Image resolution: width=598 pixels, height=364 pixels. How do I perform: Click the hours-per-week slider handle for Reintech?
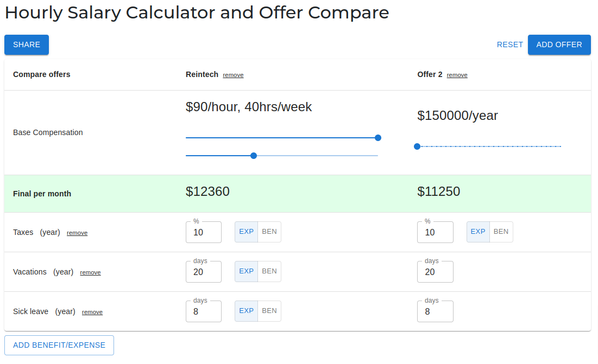pos(253,156)
